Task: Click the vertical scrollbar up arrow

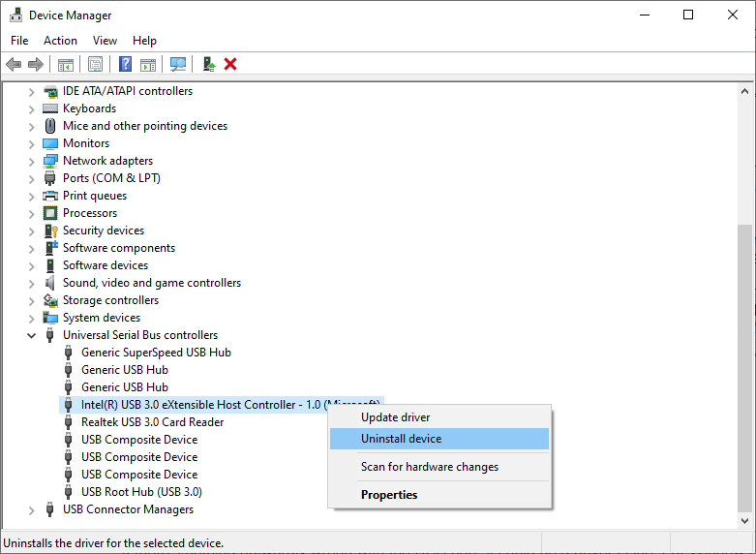Action: (745, 91)
